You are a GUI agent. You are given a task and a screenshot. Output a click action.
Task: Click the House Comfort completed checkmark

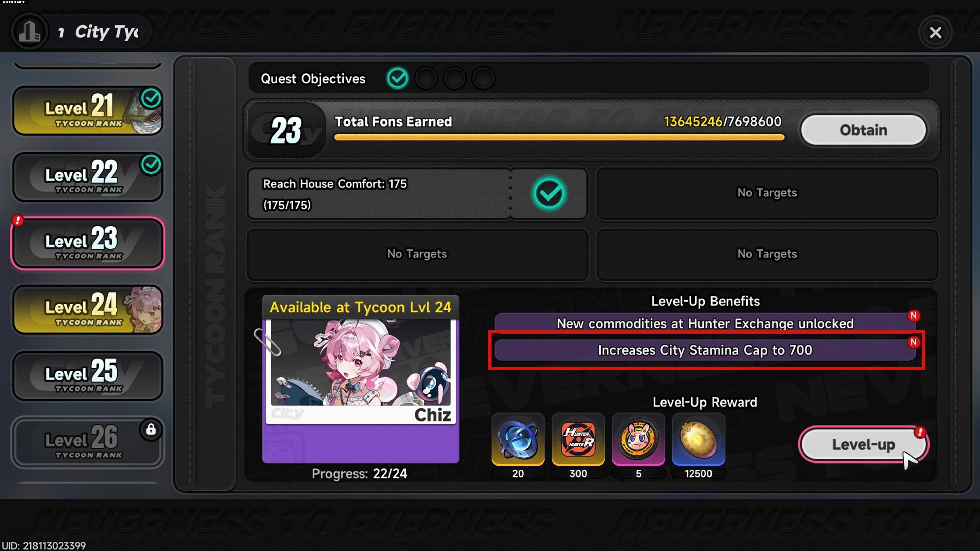pos(549,194)
